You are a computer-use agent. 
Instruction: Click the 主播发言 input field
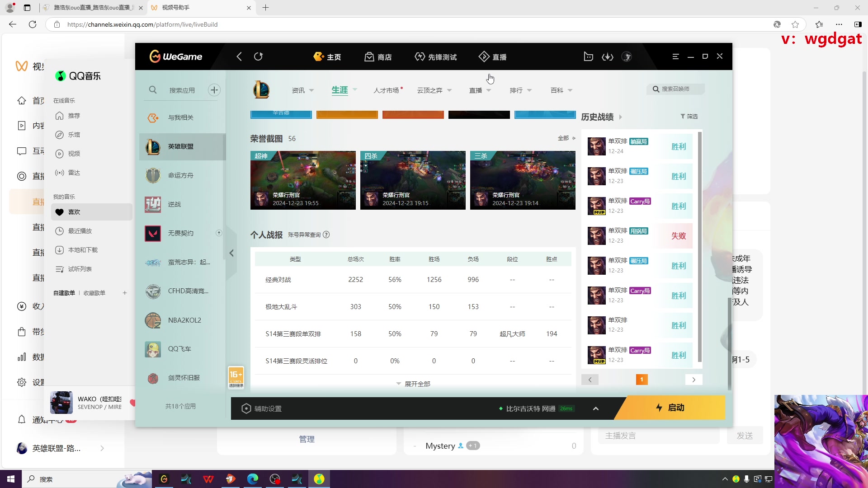pyautogui.click(x=659, y=436)
